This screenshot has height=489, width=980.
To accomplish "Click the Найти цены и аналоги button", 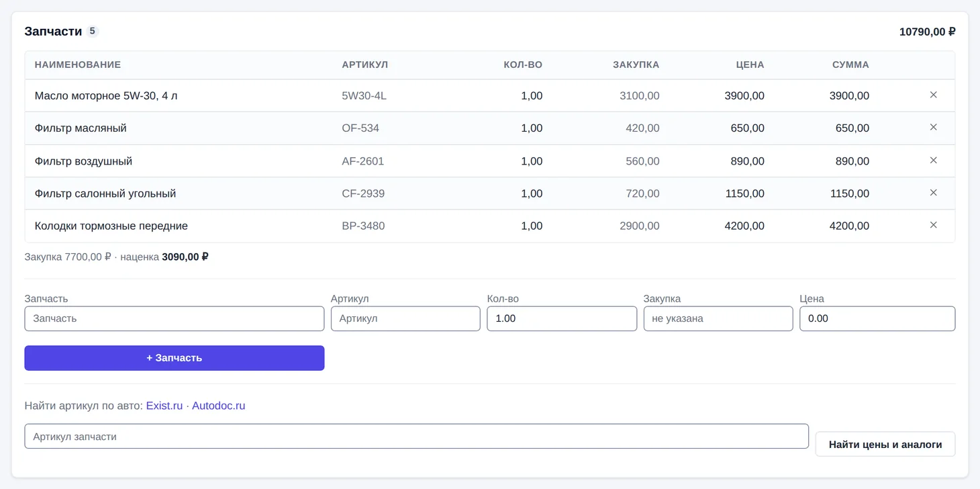I will 885,444.
